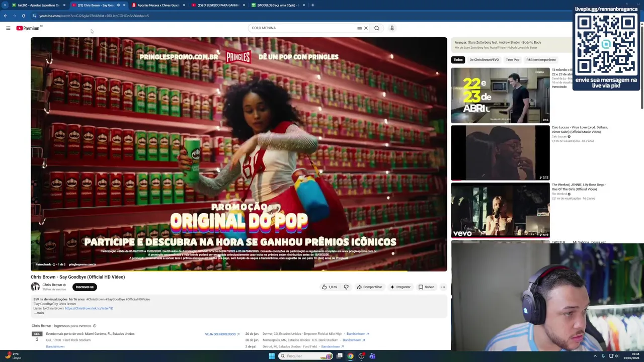Expand the Avançar Sture Zetterberg playlist panel
Viewport: 644px width, 362px height.
click(x=511, y=45)
